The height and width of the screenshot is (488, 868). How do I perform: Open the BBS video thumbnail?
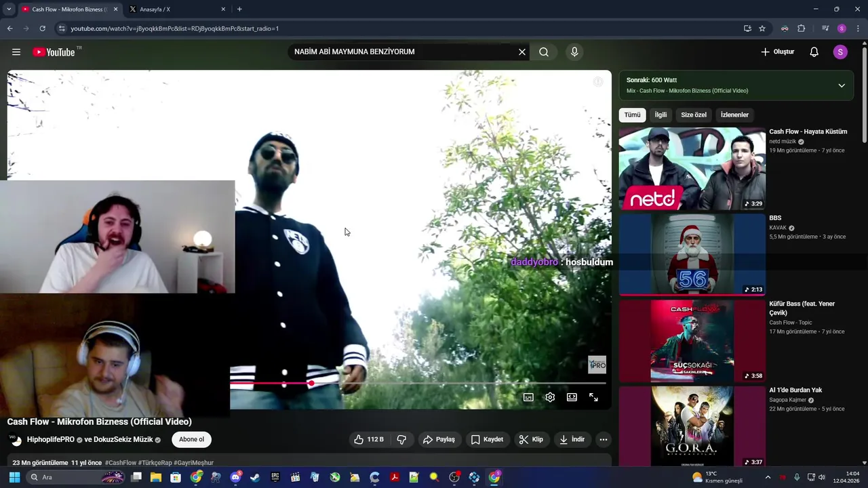[x=692, y=255]
